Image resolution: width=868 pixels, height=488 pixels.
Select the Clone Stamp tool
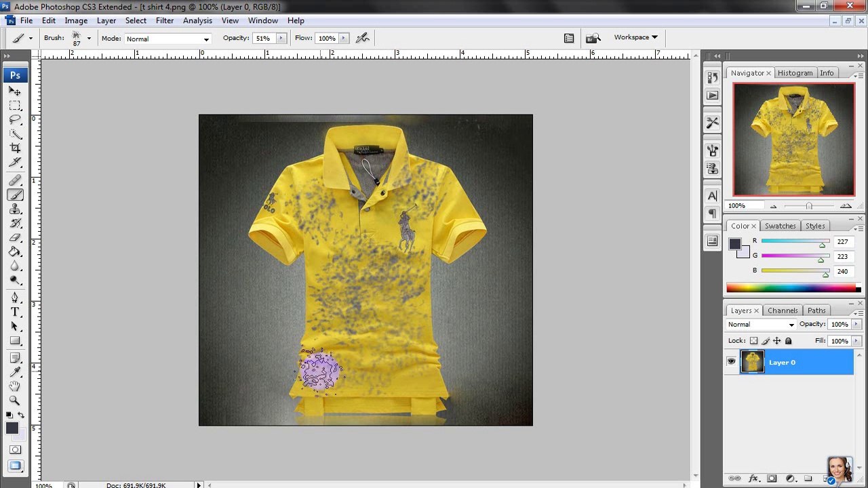(15, 209)
